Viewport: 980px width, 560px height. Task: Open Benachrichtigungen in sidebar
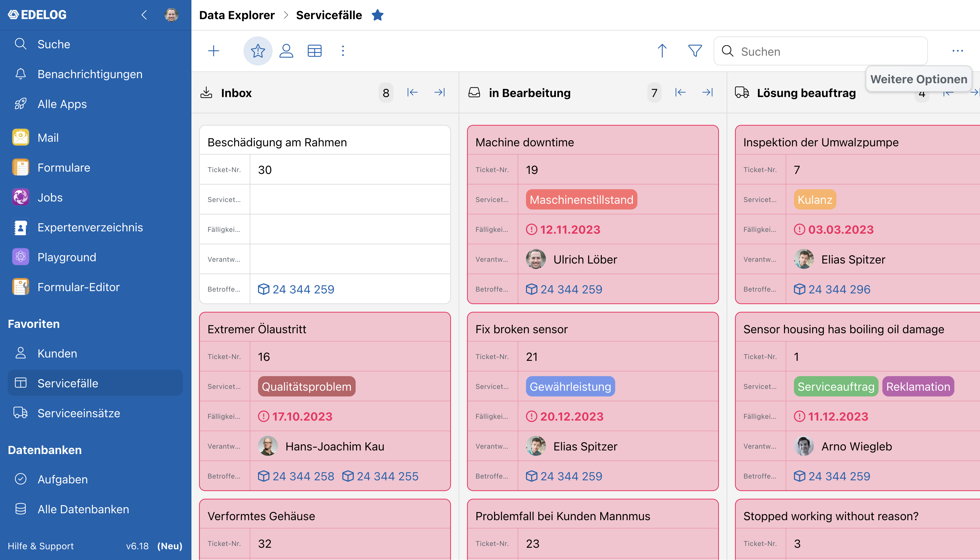coord(96,74)
